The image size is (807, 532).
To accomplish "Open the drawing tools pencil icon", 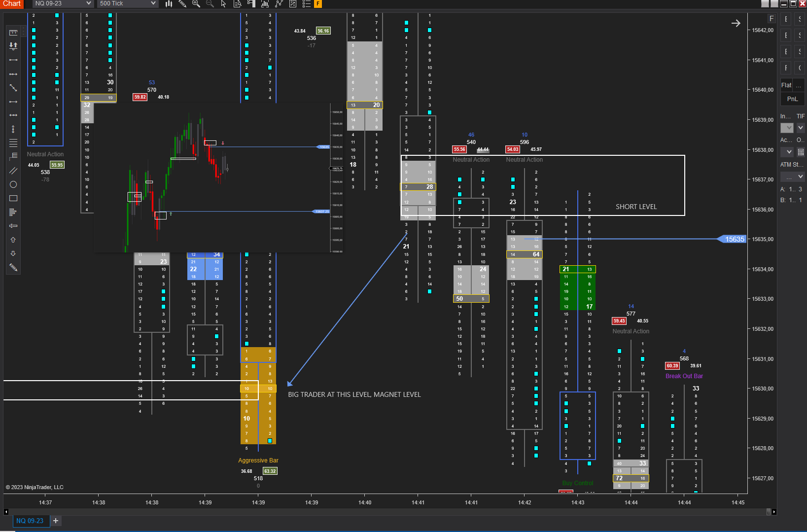I will click(x=182, y=3).
